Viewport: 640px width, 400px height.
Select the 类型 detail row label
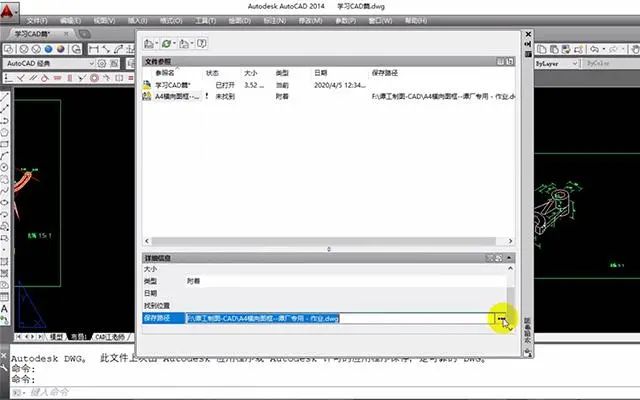[150, 281]
